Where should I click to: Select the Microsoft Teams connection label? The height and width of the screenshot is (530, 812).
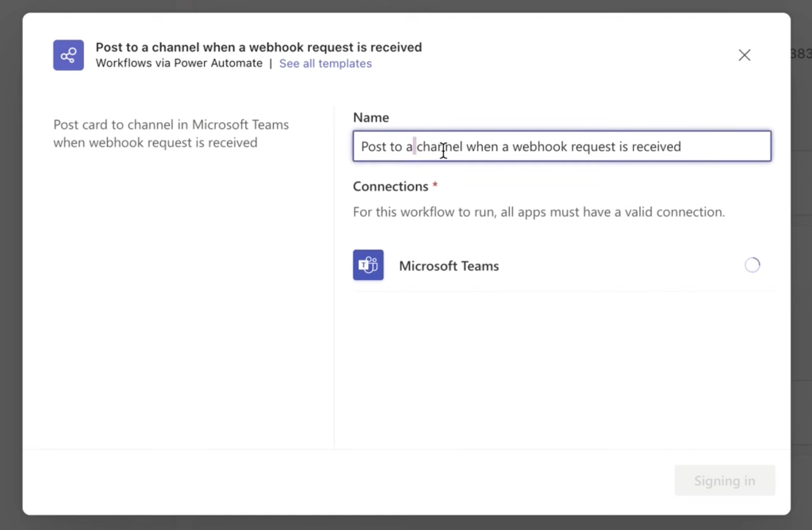(448, 266)
